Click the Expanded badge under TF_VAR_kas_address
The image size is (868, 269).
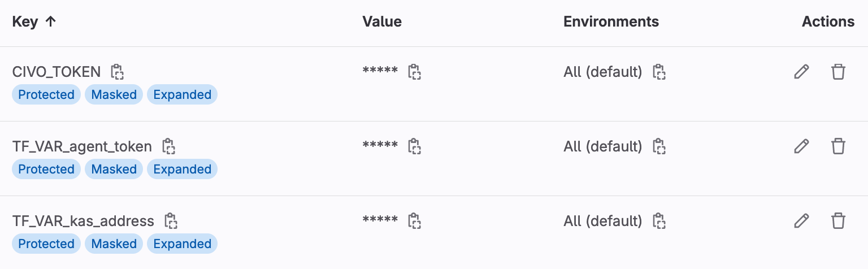(182, 244)
